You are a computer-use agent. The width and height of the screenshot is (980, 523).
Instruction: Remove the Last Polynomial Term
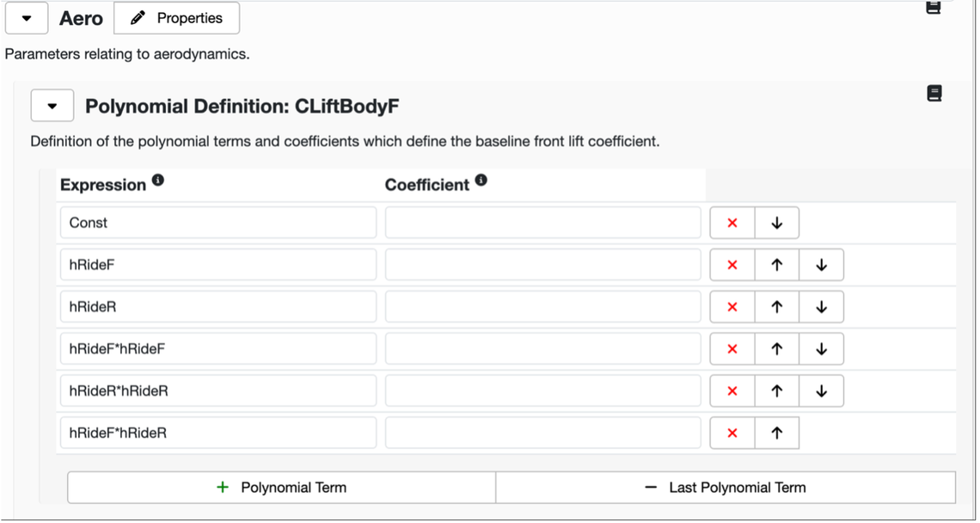coord(726,488)
